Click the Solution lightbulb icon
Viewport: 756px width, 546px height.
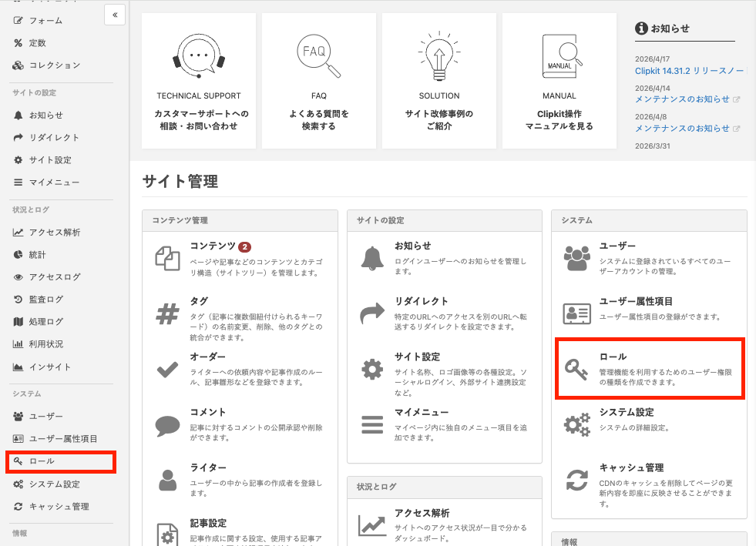pos(439,56)
